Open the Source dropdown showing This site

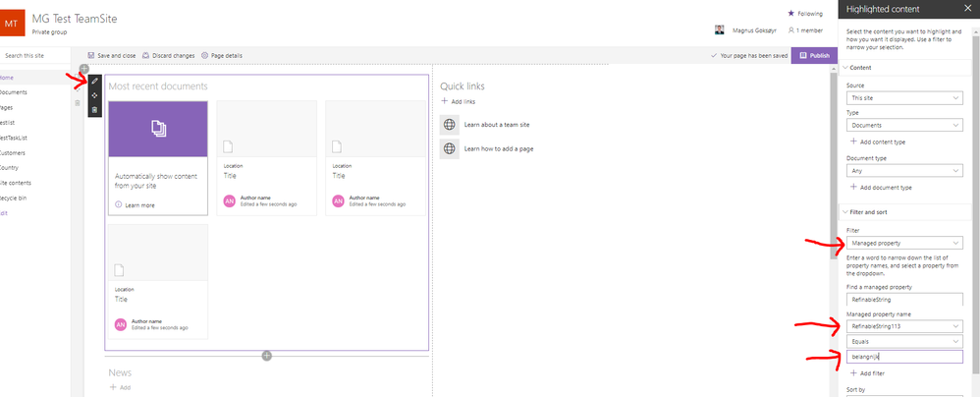903,98
